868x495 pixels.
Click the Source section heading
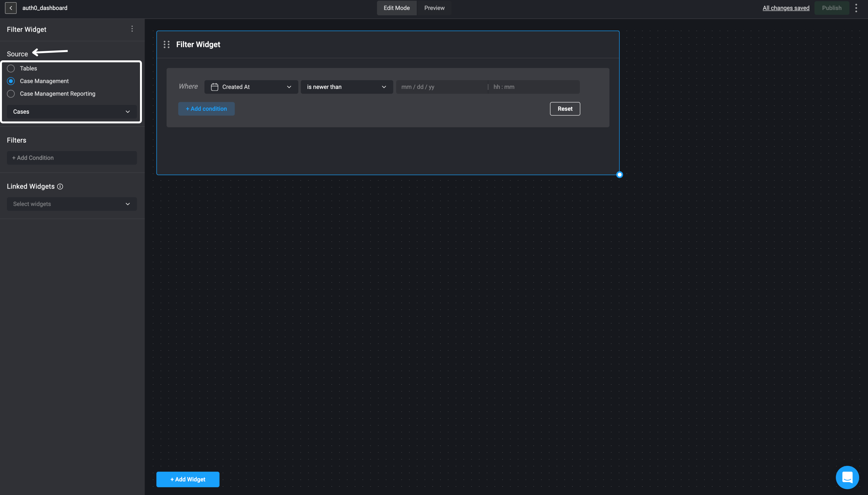[17, 54]
